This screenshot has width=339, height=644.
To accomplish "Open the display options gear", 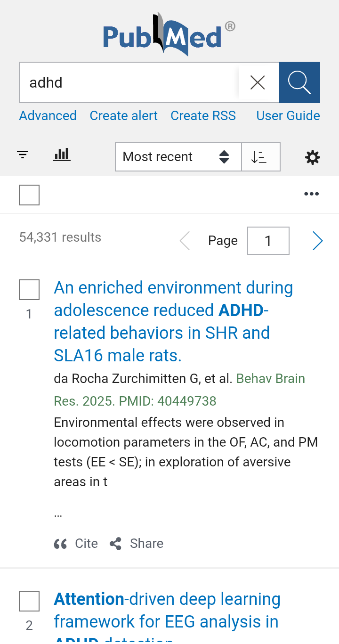I will 313,157.
